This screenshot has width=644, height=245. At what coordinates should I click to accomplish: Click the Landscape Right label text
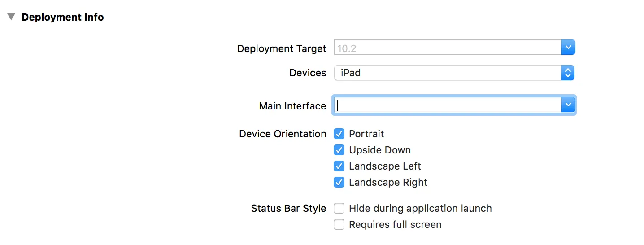388,182
